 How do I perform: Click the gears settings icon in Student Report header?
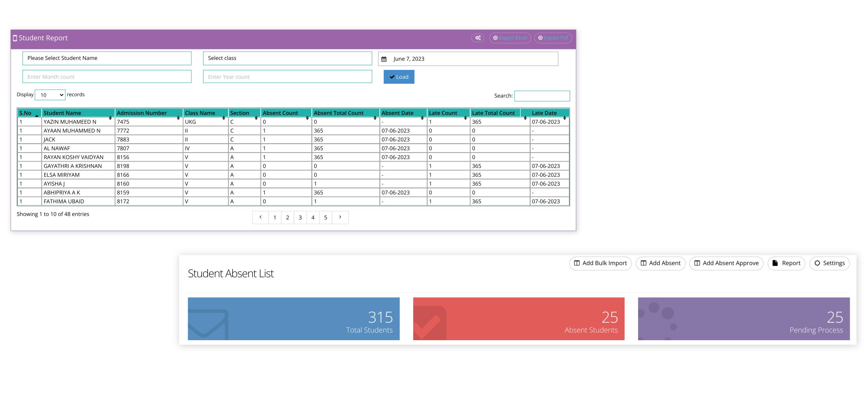(x=478, y=38)
